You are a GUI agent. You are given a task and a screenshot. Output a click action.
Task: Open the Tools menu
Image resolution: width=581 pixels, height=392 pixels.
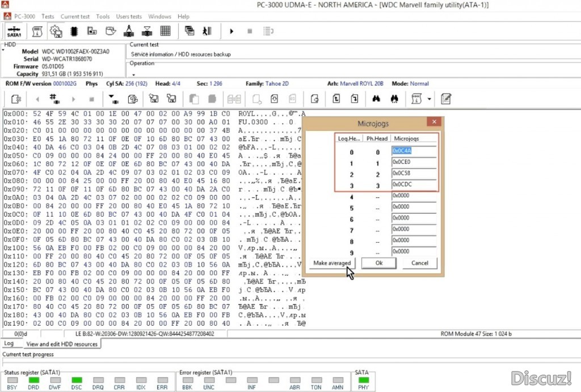[x=103, y=16]
